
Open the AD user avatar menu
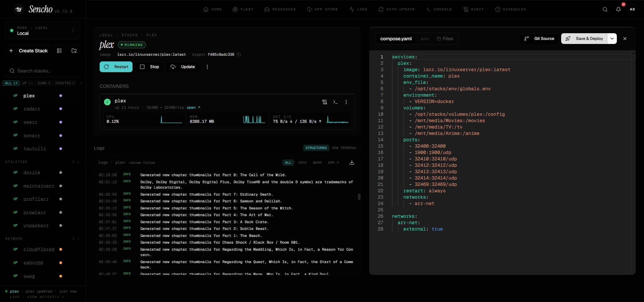point(632,9)
